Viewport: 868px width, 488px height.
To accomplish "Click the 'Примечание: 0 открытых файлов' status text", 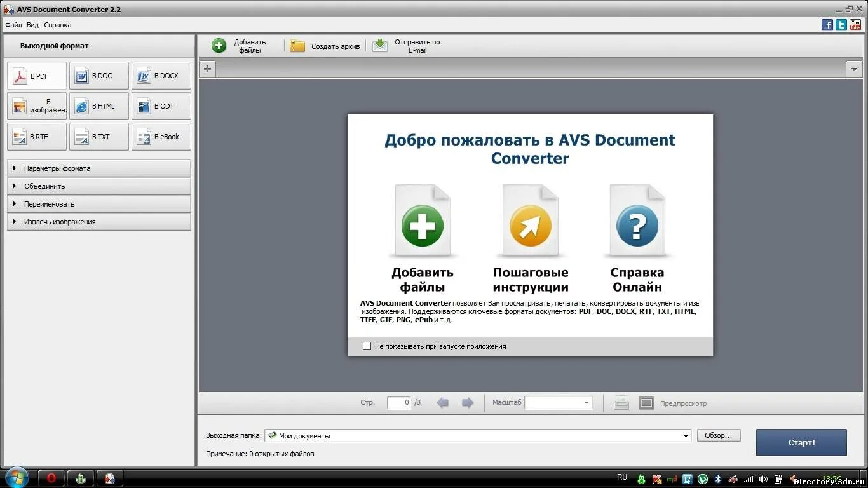I will (x=260, y=454).
